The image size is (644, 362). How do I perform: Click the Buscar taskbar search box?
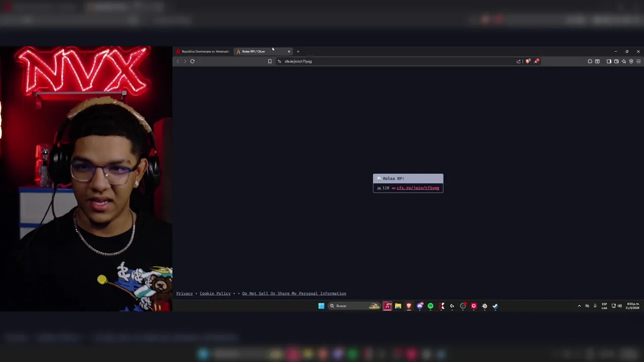(354, 306)
